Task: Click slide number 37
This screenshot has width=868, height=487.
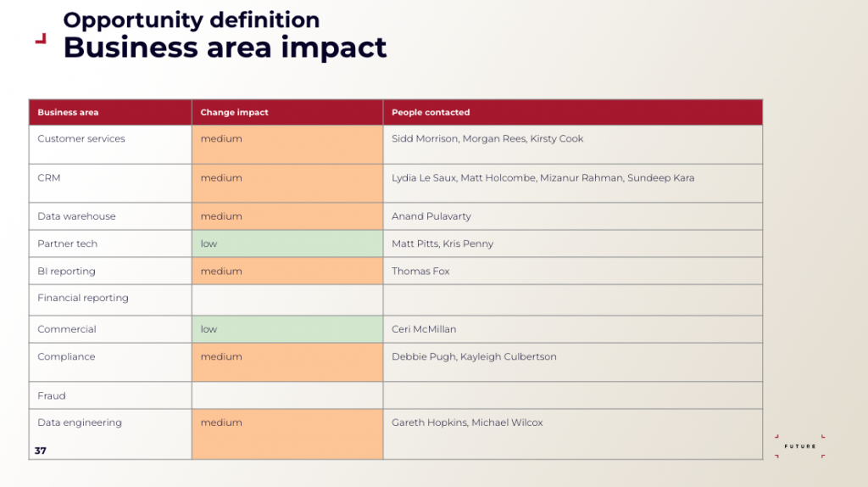Action: [x=41, y=451]
